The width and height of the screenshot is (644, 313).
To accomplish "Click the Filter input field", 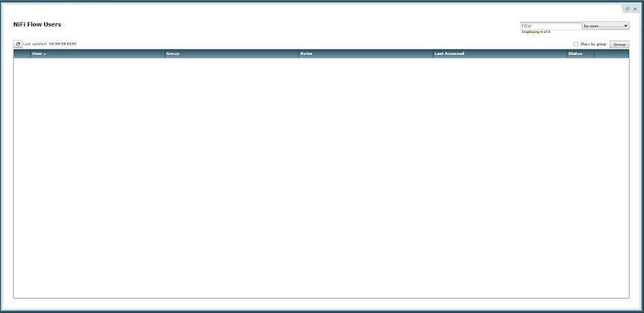I will point(550,26).
